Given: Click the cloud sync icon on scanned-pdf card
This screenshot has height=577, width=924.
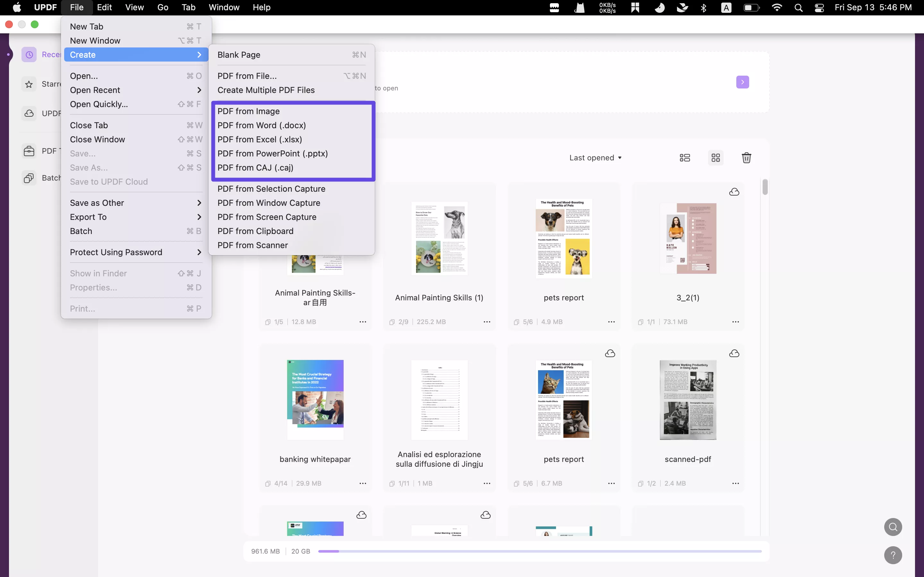Looking at the screenshot, I should point(735,353).
